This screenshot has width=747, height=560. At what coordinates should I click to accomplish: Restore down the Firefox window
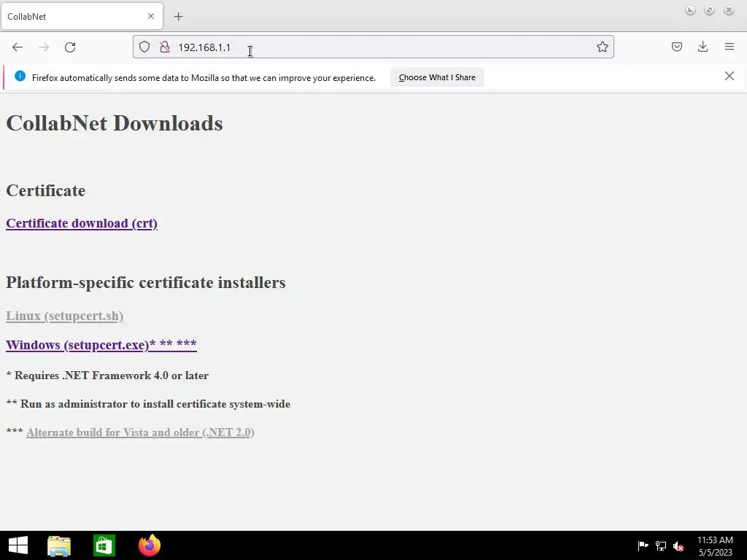point(709,10)
